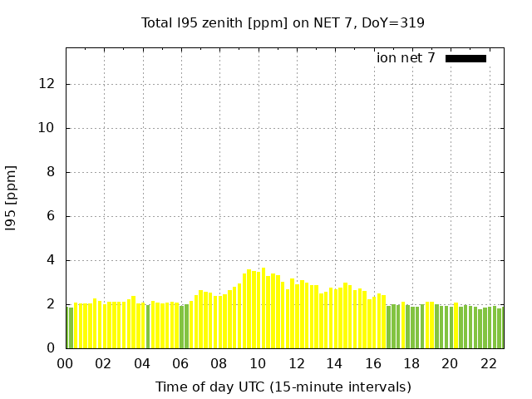Click the first green bar at far left
The image size is (532, 399).
click(x=71, y=328)
